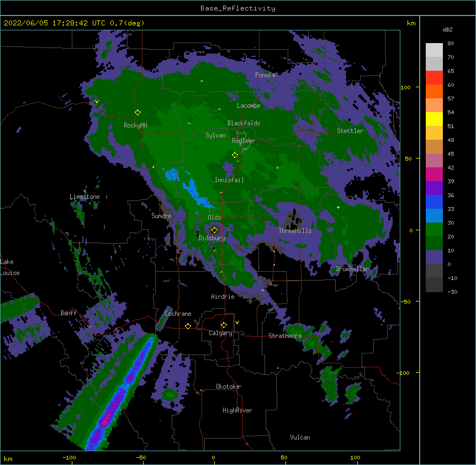Click the Blackfalds city label
The height and width of the screenshot is (465, 476).
(244, 123)
